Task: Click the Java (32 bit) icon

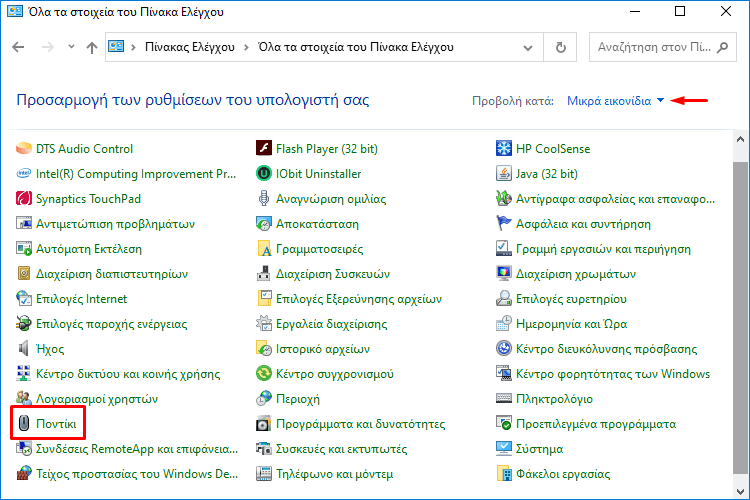Action: pyautogui.click(x=504, y=174)
